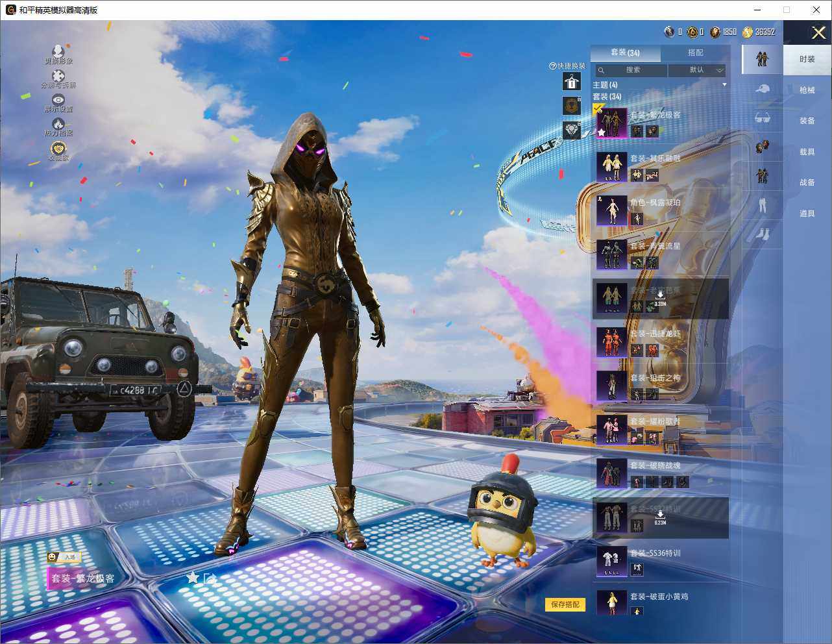Screen dimensions: 832x644
Task: Open the 热力档案 flame icon
Action: (x=58, y=123)
